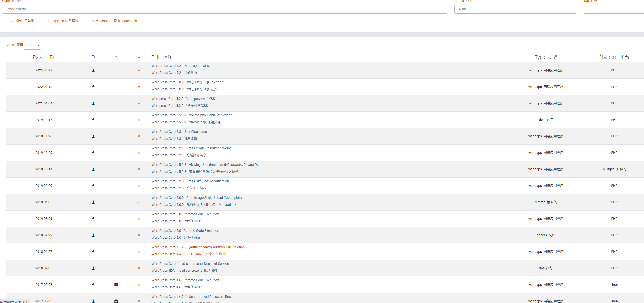Click the date 2025-04-22

click(44, 70)
